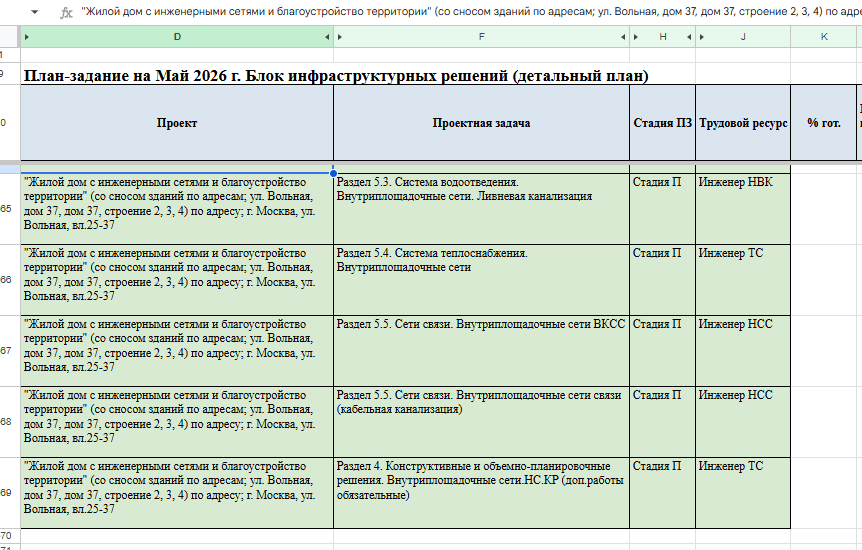Click the "Проектная задача" header cell

click(482, 123)
